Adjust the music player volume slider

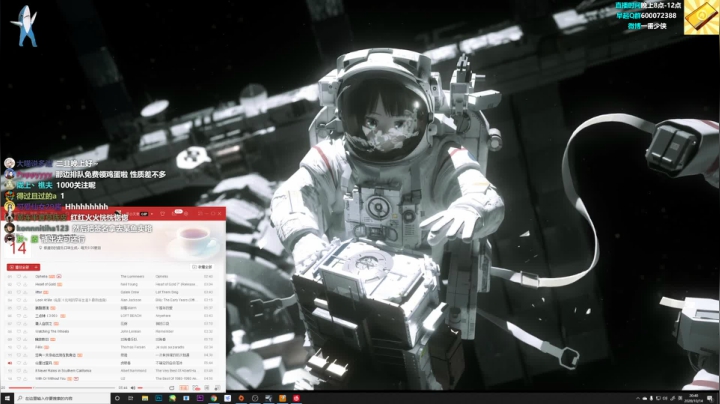[x=150, y=388]
